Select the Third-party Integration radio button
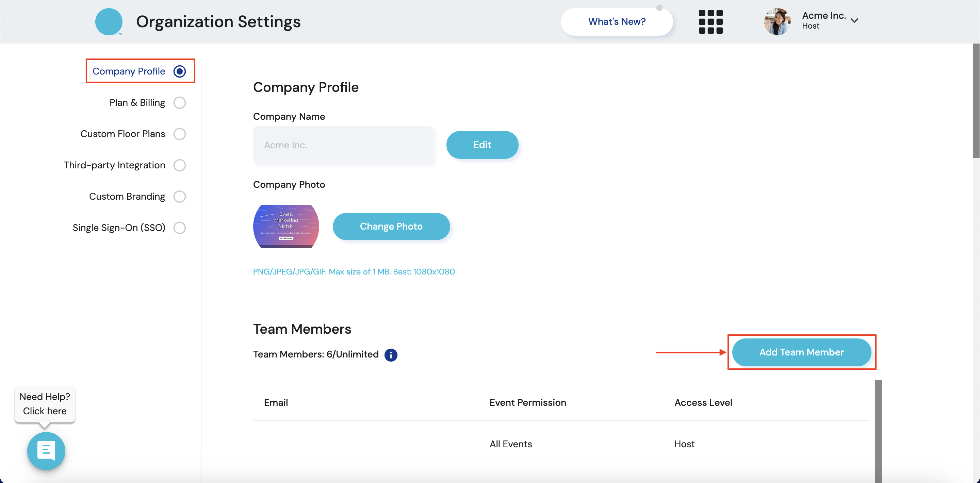 180,165
